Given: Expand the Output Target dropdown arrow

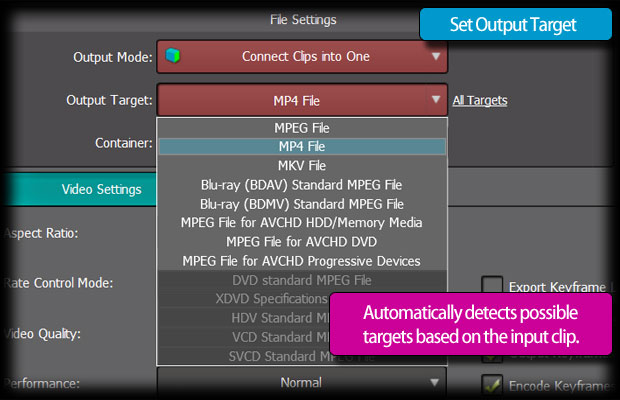Looking at the screenshot, I should coord(436,99).
